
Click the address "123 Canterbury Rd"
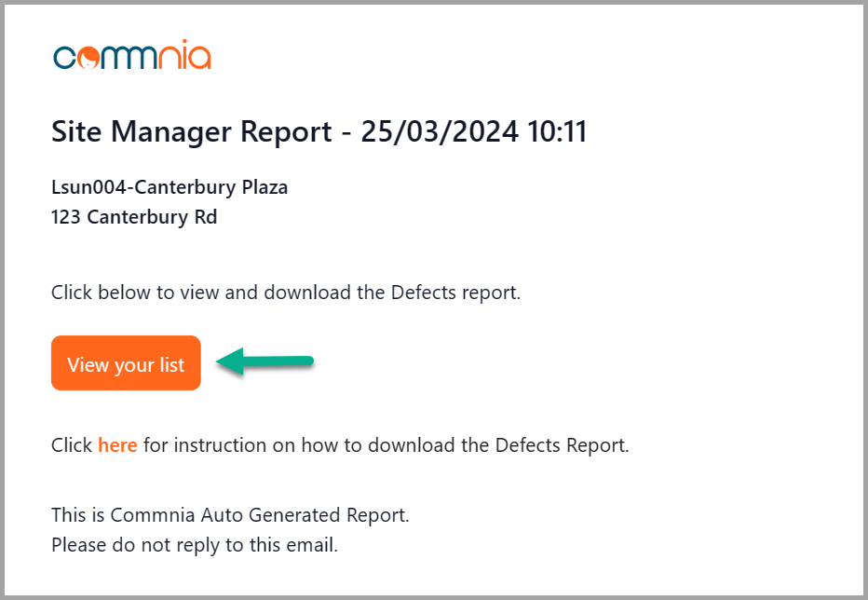coord(134,219)
